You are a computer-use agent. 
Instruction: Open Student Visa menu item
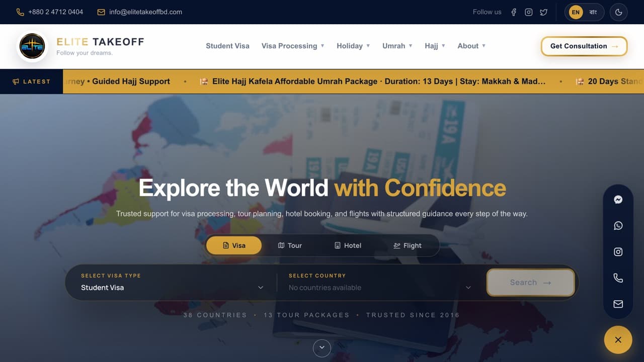(227, 46)
